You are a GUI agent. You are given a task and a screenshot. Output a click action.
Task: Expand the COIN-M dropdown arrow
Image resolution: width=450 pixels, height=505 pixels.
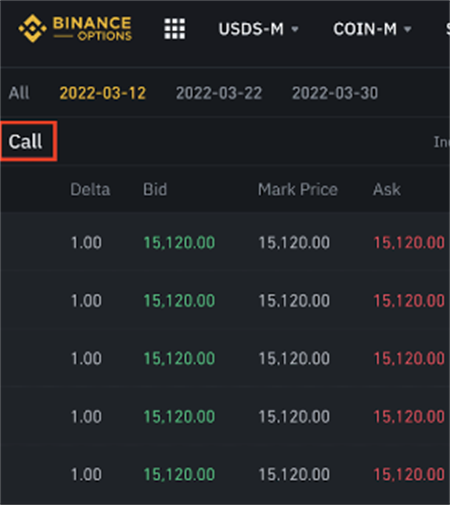[407, 29]
